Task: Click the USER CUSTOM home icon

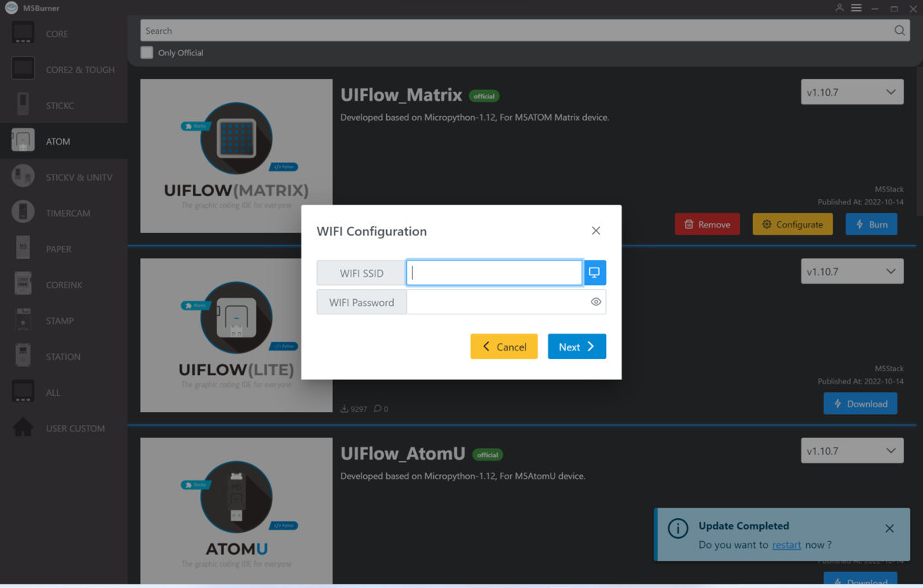Action: click(23, 427)
